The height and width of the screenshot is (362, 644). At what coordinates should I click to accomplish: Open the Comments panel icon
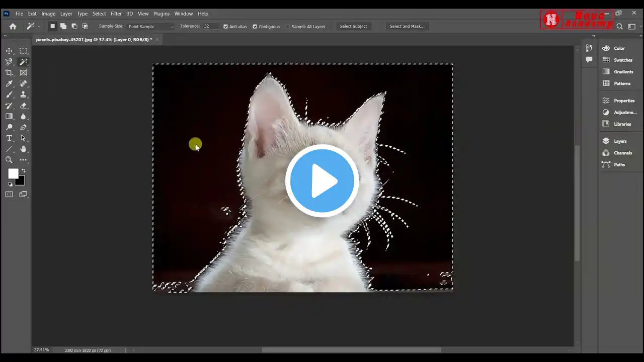point(589,60)
